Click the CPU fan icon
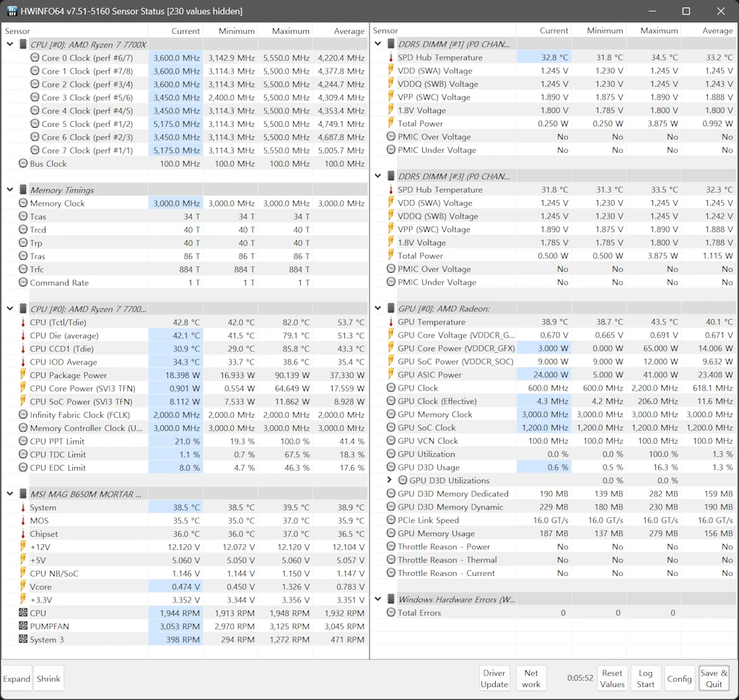Screen dimensions: 739x700 (x=23, y=613)
